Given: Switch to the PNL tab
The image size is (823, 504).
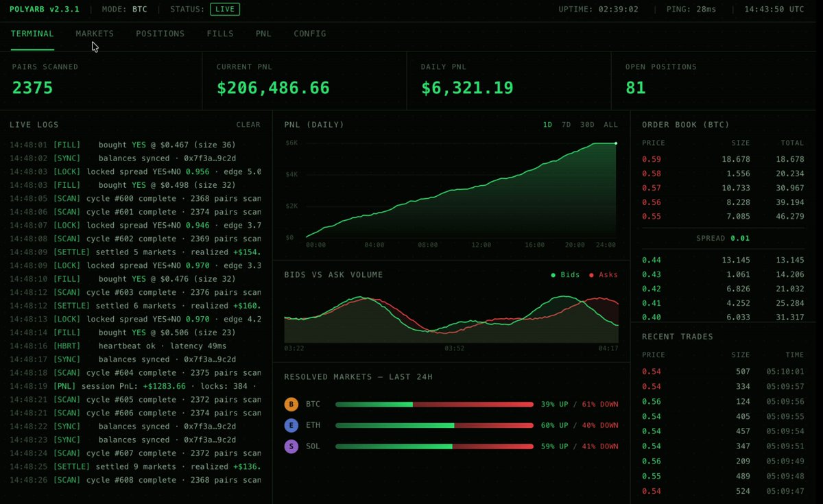Looking at the screenshot, I should click(x=263, y=34).
